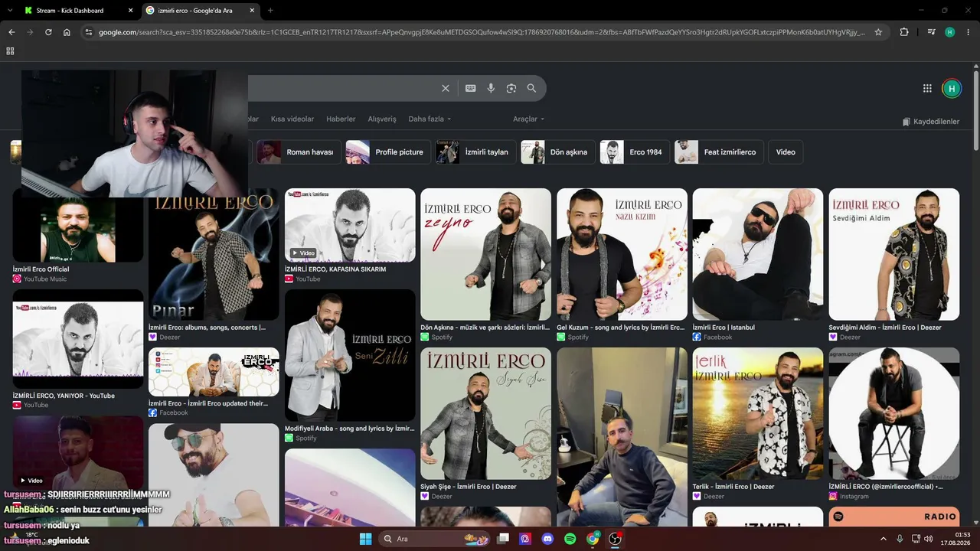Open Task View from the taskbar

tap(503, 539)
